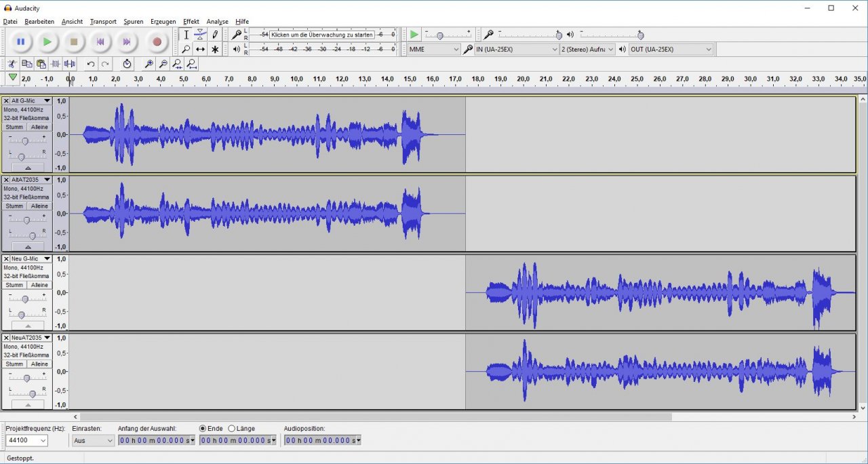868x464 pixels.
Task: Click the Pause transport button
Action: (x=20, y=42)
